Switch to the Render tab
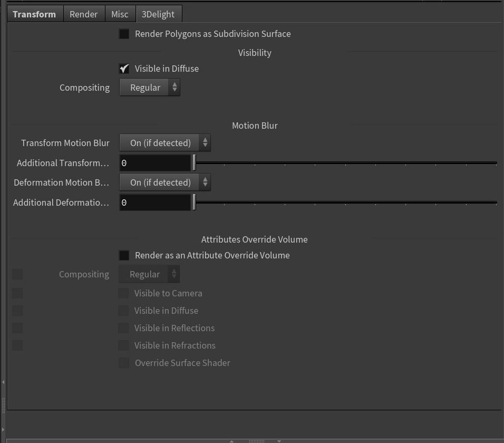The height and width of the screenshot is (443, 504). pyautogui.click(x=83, y=14)
